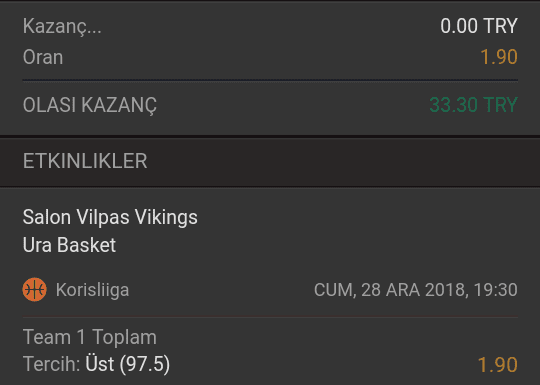The width and height of the screenshot is (540, 385).
Task: Click the event card for Vilpas vs Ura
Action: click(x=270, y=287)
